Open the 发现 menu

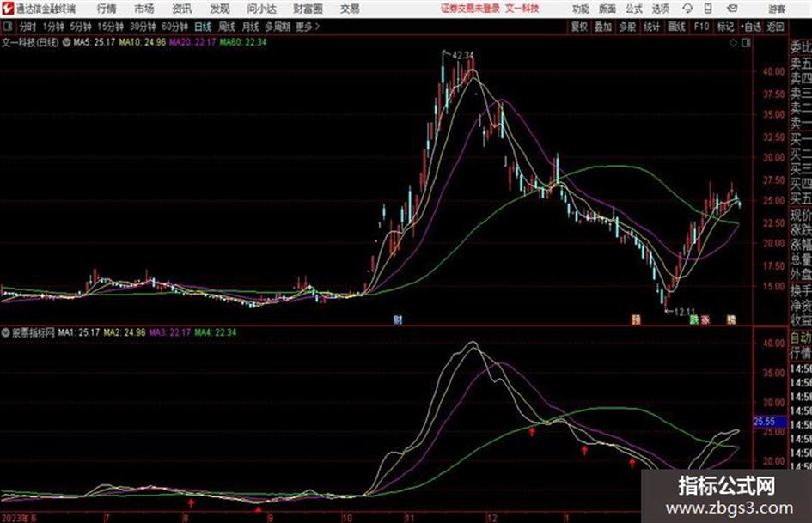point(220,9)
